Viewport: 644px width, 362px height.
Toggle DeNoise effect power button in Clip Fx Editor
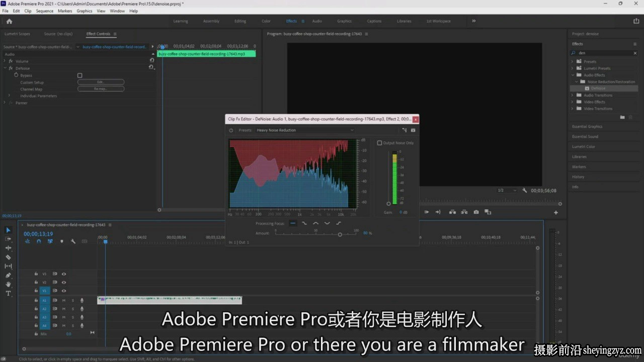click(x=231, y=130)
